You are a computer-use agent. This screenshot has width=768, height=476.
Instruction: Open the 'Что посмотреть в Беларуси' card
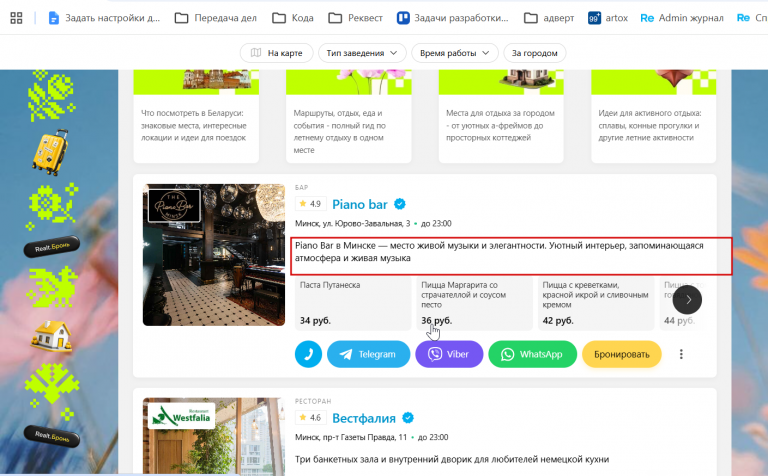196,116
